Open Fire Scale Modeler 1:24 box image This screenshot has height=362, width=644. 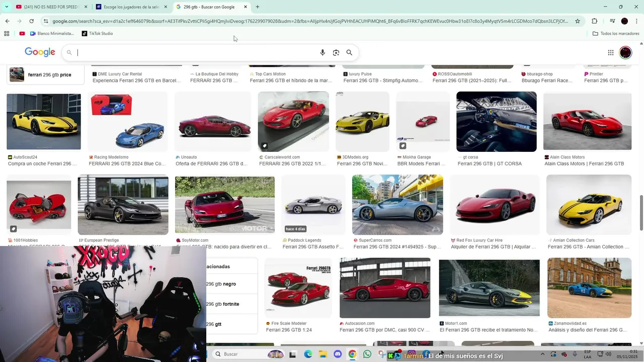tap(299, 288)
